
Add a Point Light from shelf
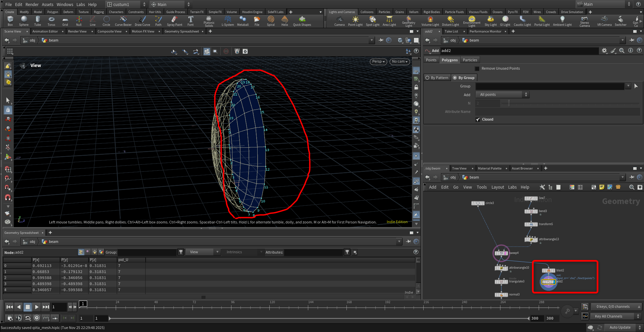tap(355, 21)
